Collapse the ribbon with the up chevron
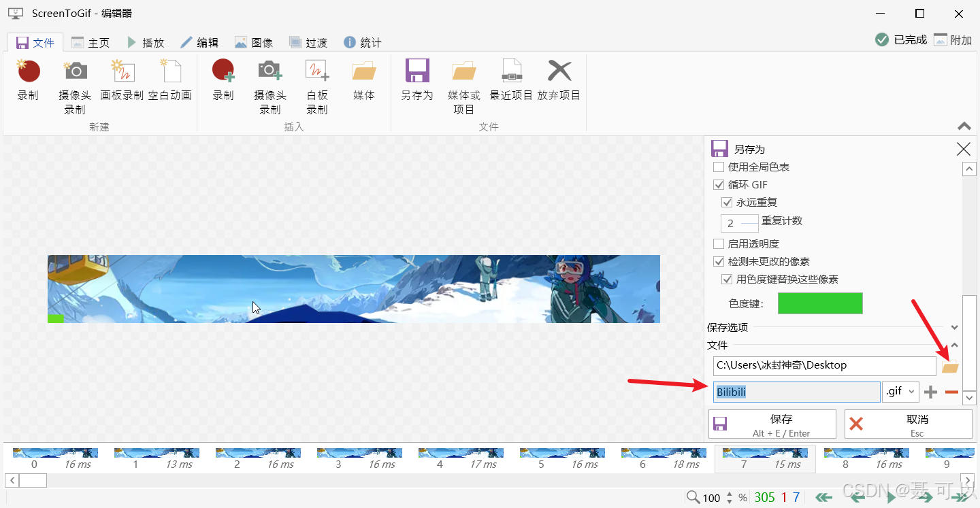 tap(964, 126)
